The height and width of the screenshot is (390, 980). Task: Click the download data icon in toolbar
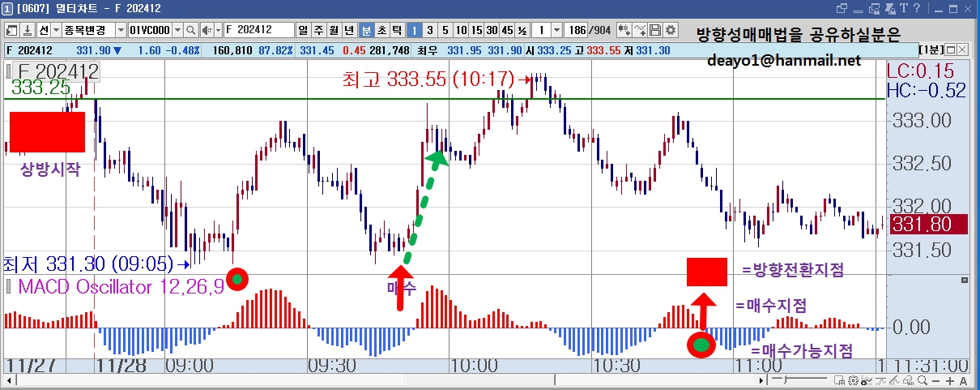27,30
